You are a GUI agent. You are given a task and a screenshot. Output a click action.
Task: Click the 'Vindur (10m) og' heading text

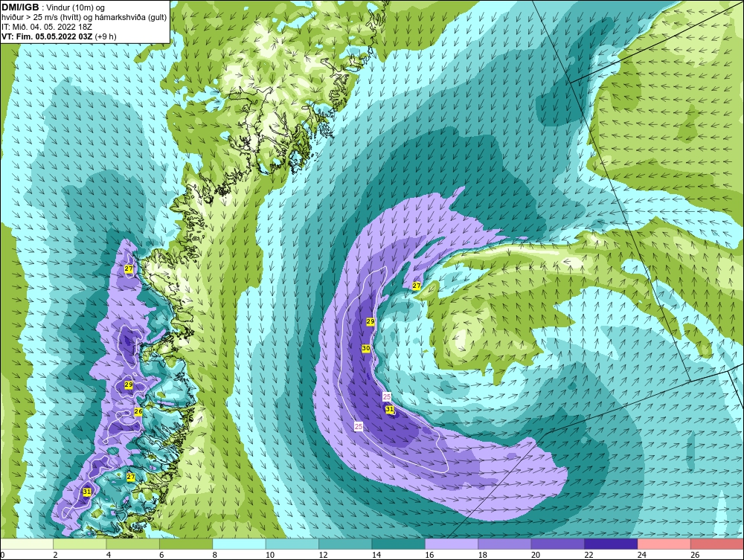[77, 8]
